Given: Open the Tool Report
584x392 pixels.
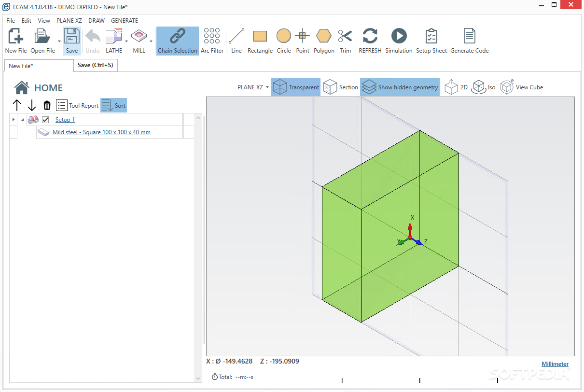Looking at the screenshot, I should [77, 105].
